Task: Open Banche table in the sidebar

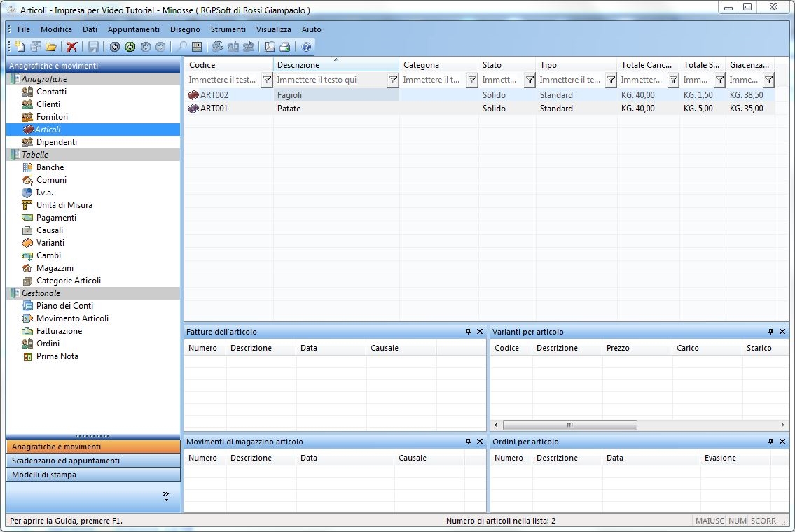Action: [50, 167]
